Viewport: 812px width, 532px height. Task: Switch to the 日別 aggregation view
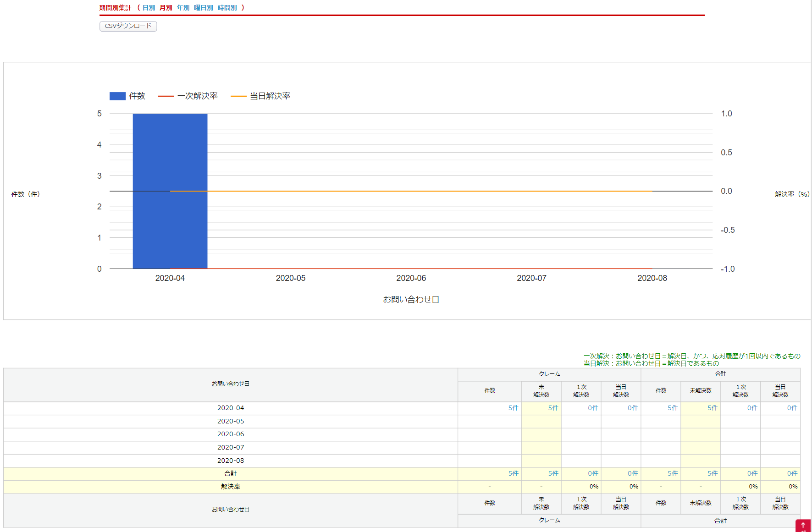(x=149, y=8)
